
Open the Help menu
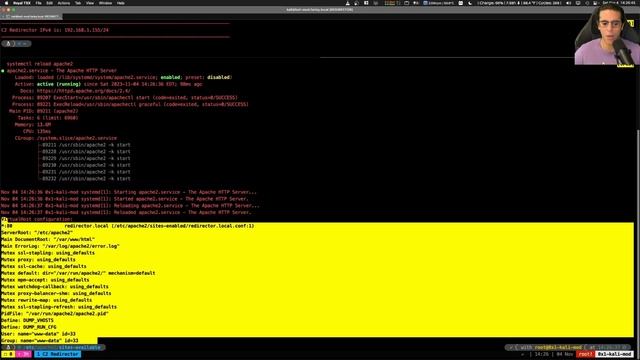121,3
